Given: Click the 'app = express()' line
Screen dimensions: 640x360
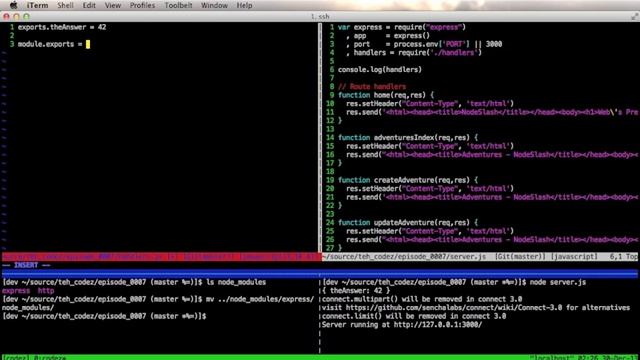Looking at the screenshot, I should pyautogui.click(x=387, y=36).
